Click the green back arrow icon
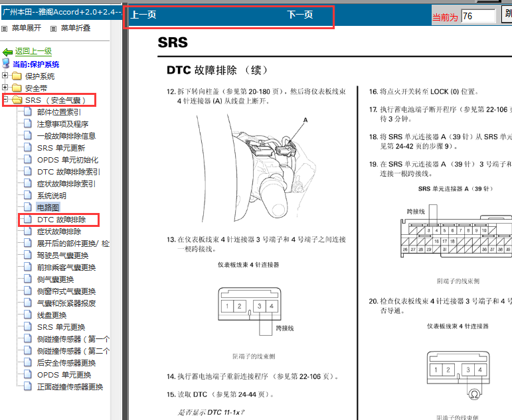512x420 pixels. (x=7, y=52)
